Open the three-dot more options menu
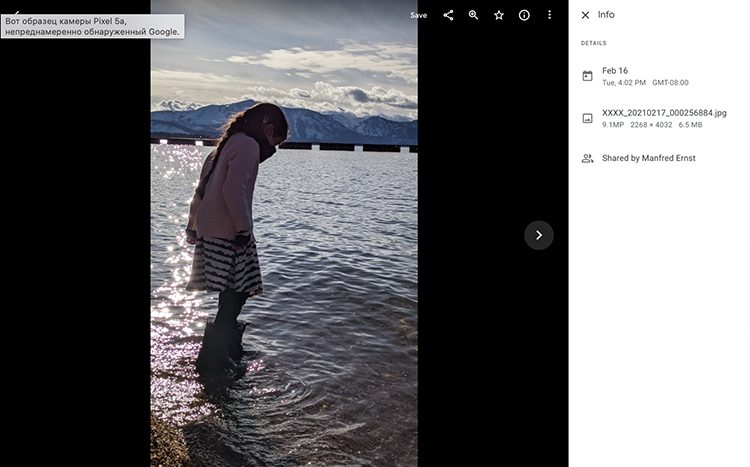This screenshot has width=750, height=467. pos(549,15)
